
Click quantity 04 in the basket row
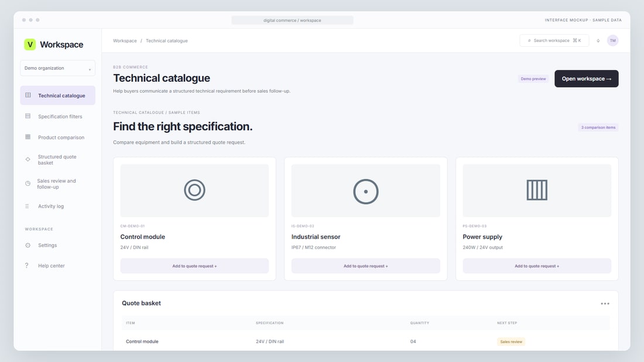(413, 342)
